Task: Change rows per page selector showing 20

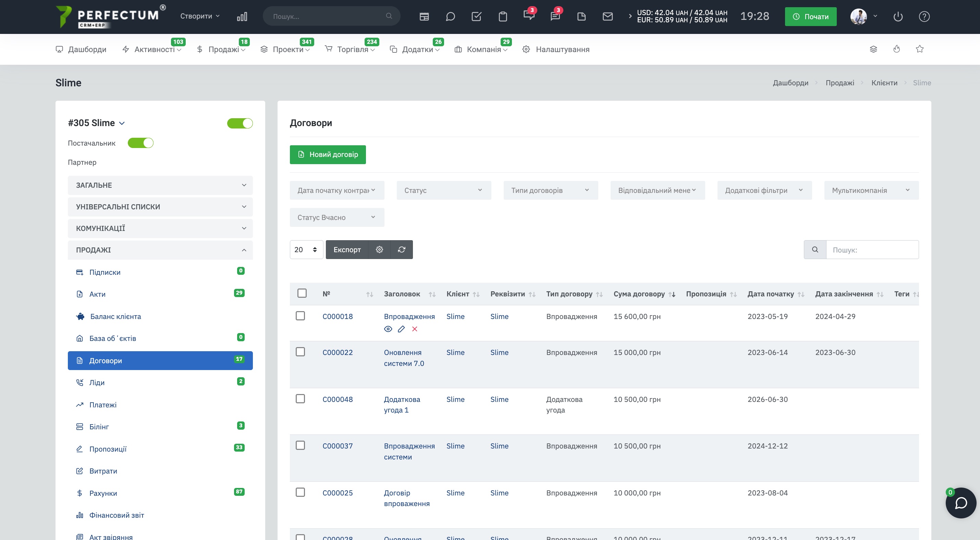Action: pos(306,249)
